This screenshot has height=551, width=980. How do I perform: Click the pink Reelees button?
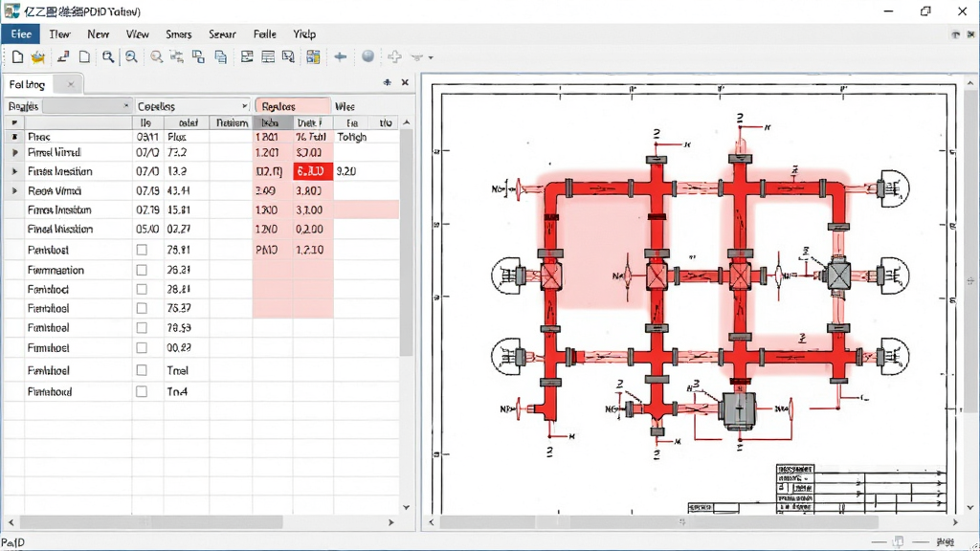coord(293,106)
